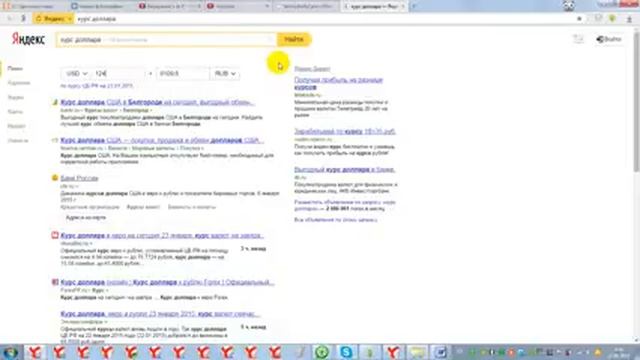Switch to the first browser tab
640x360 pixels.
[x=33, y=7]
